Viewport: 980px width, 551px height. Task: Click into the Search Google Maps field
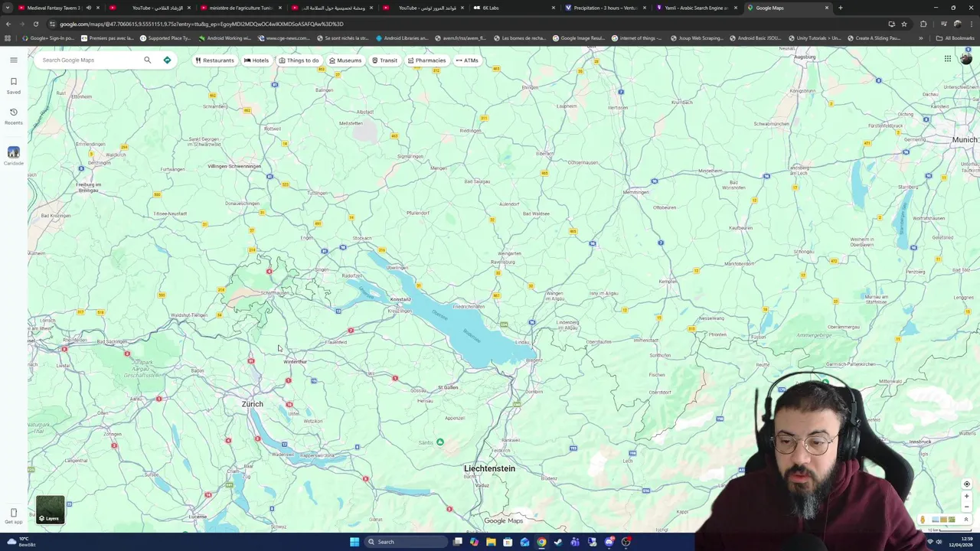[90, 60]
